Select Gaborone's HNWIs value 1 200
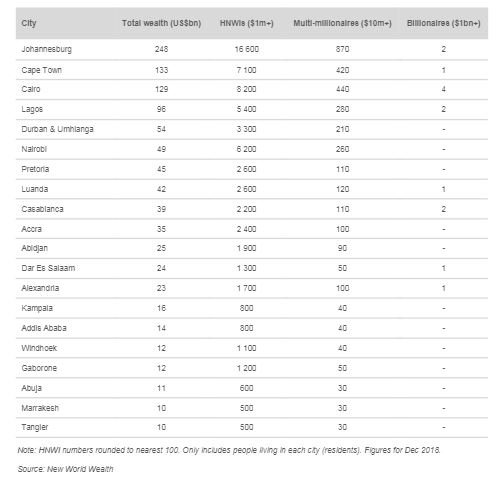This screenshot has width=504, height=501. [x=246, y=368]
